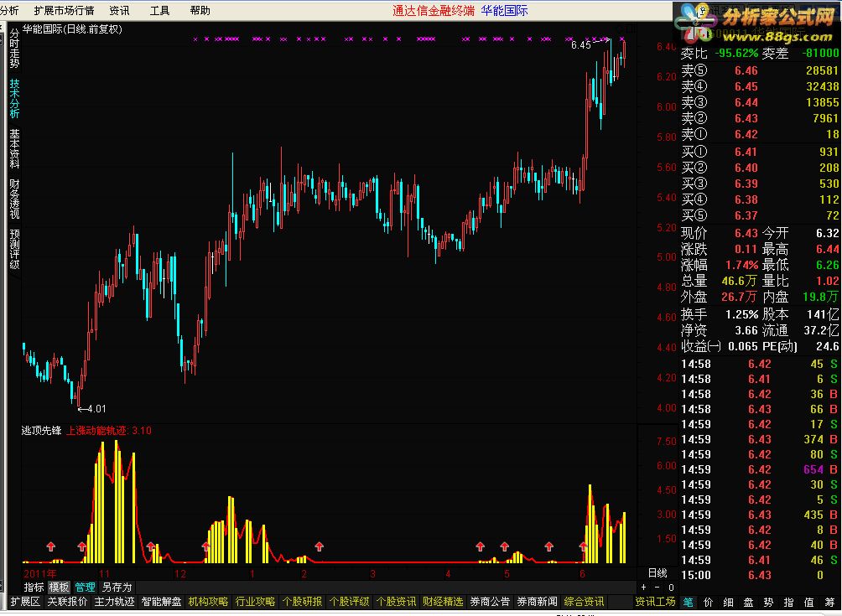The width and height of the screenshot is (842, 616).
Task: Click the 委比 value -95.62%
Action: [x=736, y=53]
